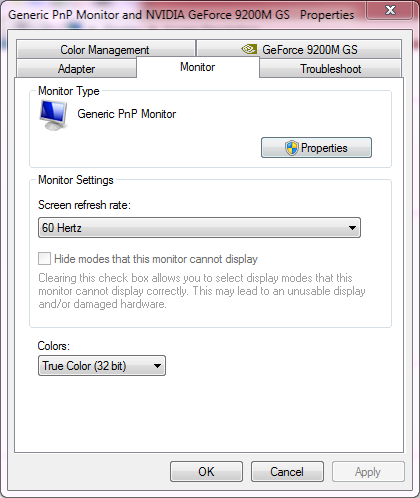The width and height of the screenshot is (420, 498).
Task: Expand the Screen refresh rate dropdown
Action: click(199, 228)
